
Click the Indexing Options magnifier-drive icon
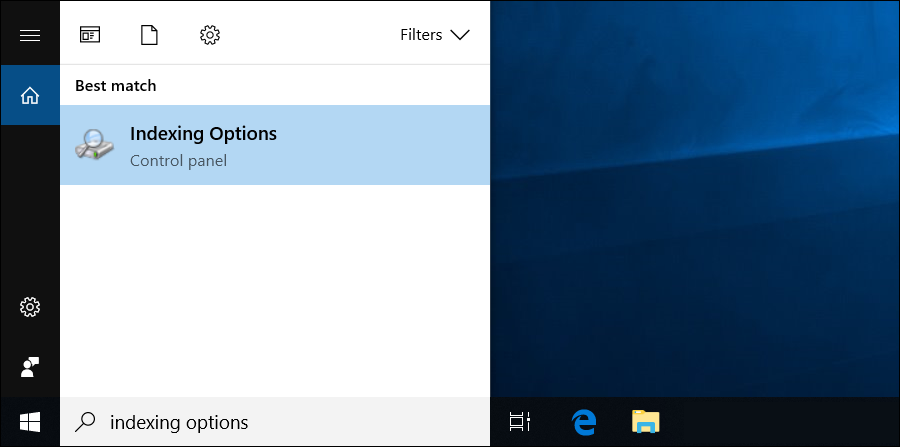pos(95,145)
